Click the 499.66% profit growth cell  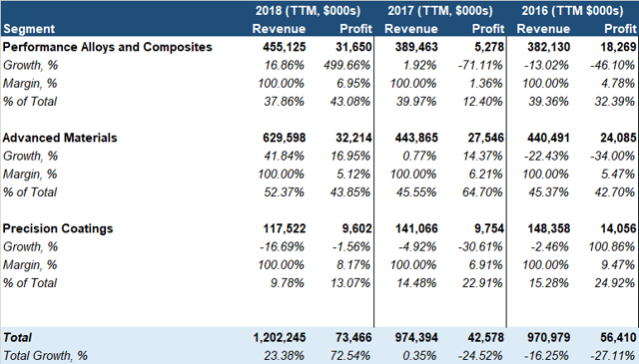tap(347, 65)
